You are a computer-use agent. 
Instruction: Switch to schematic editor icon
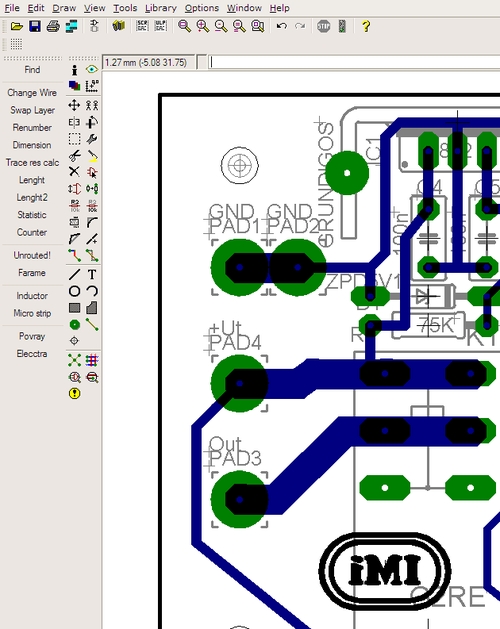click(x=94, y=26)
